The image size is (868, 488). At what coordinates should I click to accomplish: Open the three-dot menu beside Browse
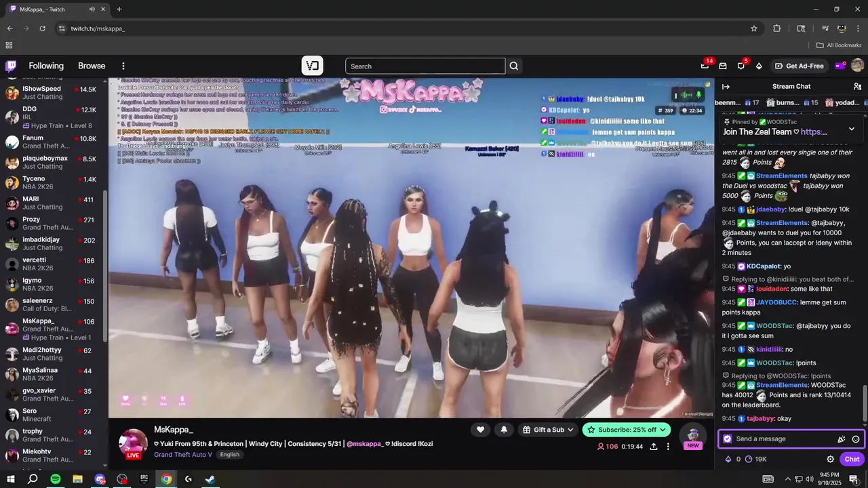(123, 66)
